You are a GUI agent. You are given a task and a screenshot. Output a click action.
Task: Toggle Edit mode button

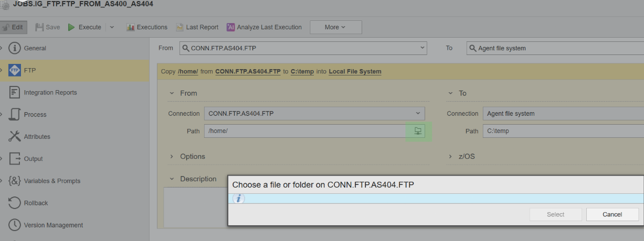click(13, 27)
